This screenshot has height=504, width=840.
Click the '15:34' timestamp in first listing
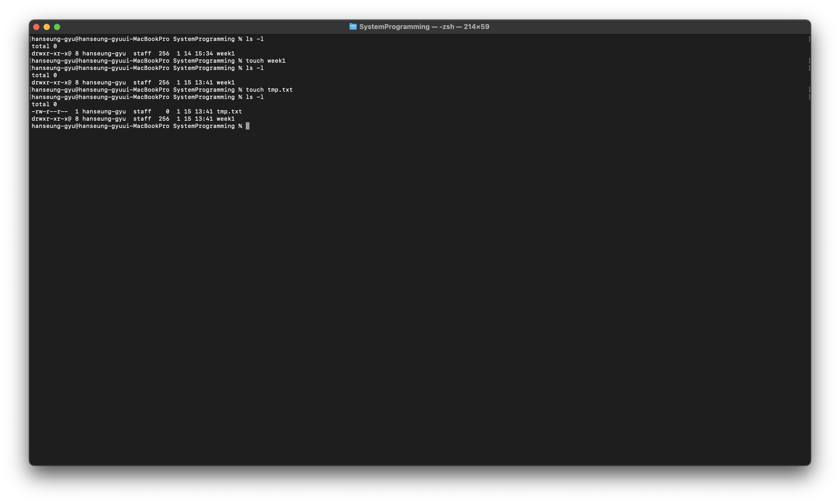pos(204,54)
